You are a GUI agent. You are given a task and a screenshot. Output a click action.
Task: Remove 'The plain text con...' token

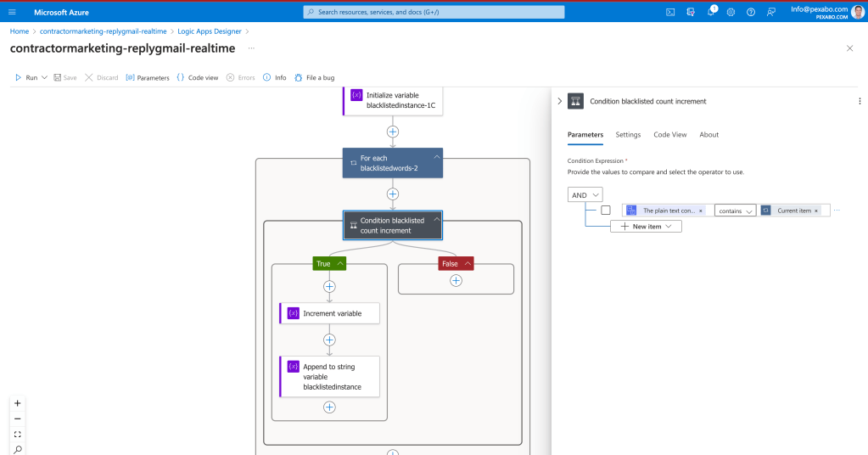[701, 211]
